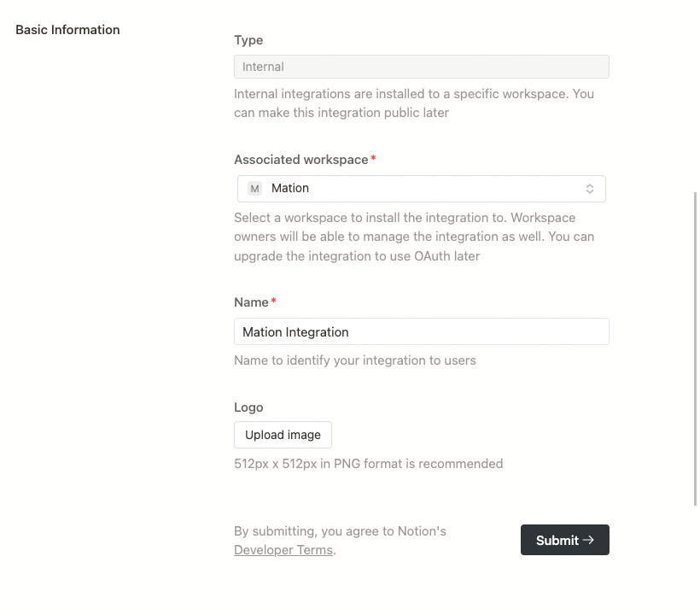The width and height of the screenshot is (700, 615).
Task: Open the Developer Terms link
Action: (x=283, y=550)
